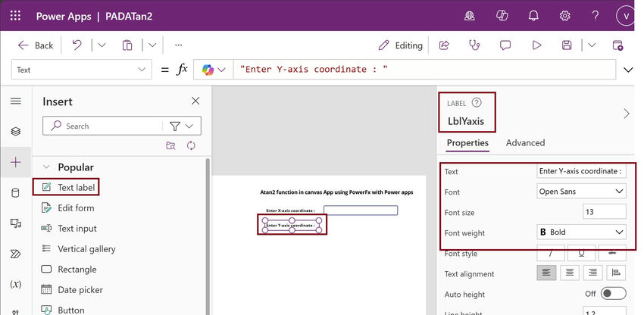Open the Font dropdown Open Sans
Screen dimensions: 644x315
[581, 192]
